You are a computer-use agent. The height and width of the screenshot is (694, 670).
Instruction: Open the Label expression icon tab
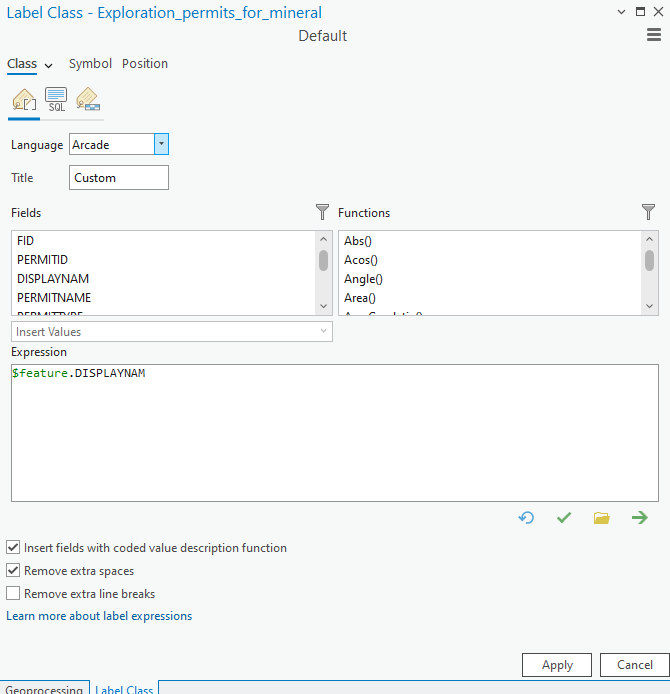[x=24, y=100]
